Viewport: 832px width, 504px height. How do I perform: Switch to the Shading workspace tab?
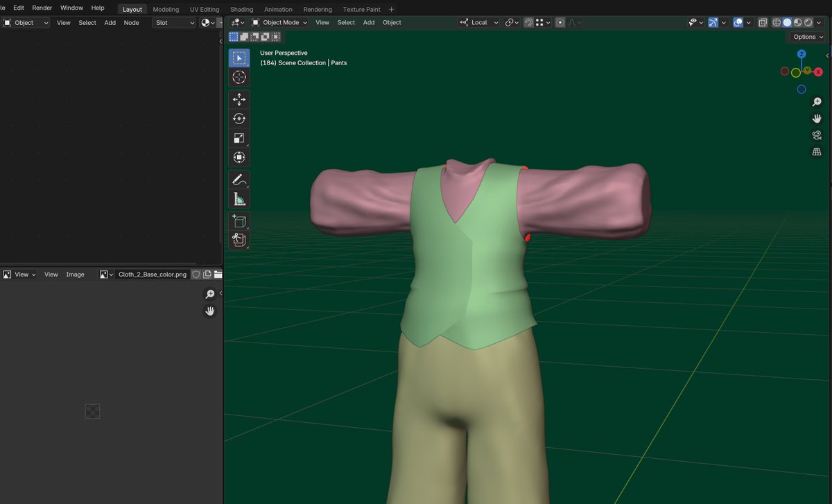tap(241, 10)
